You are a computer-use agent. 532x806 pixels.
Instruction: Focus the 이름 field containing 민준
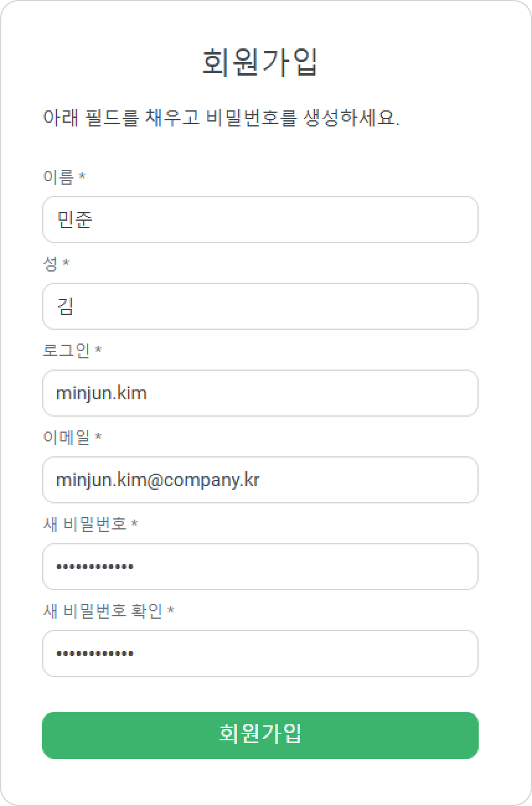click(x=260, y=219)
